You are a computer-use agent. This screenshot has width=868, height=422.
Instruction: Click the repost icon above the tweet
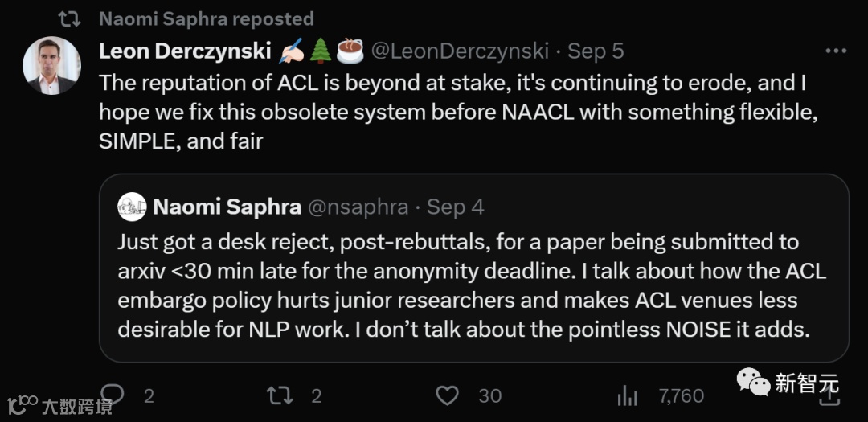(69, 18)
